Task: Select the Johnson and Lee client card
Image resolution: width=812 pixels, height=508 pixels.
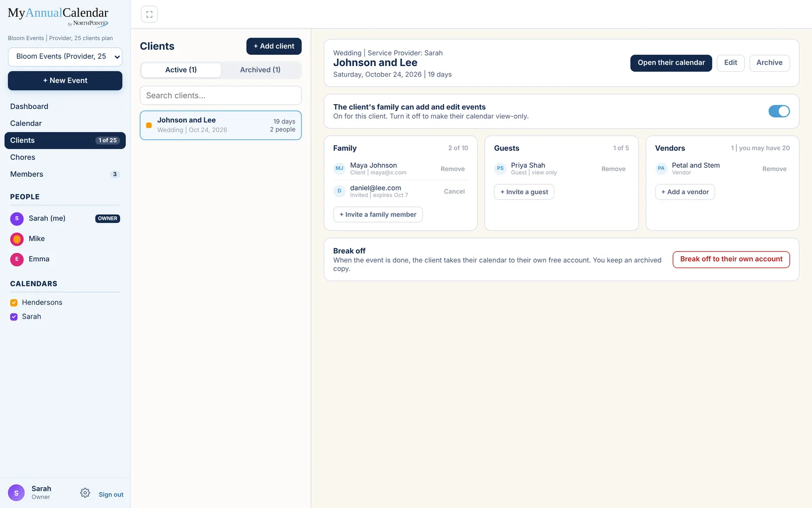Action: [x=221, y=125]
